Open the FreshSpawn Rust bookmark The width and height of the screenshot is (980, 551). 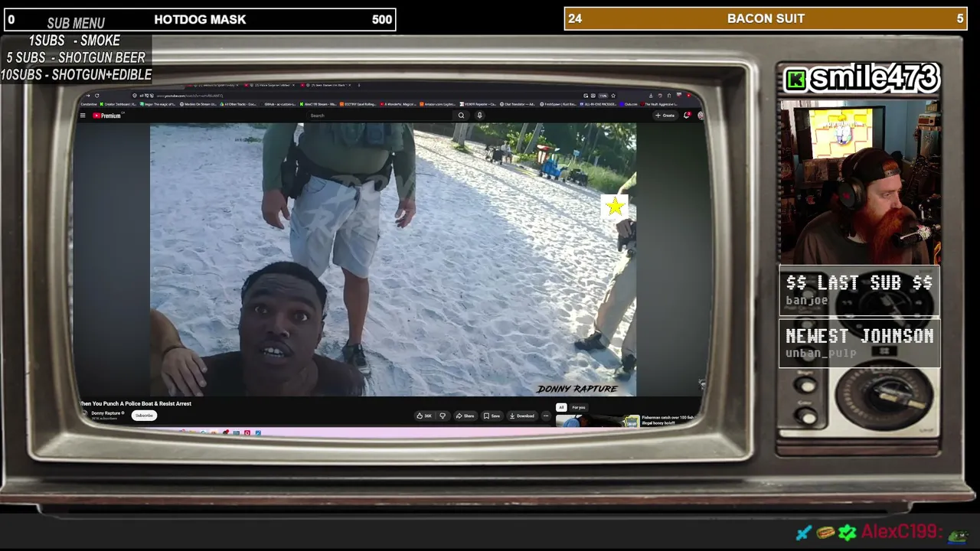(x=558, y=104)
